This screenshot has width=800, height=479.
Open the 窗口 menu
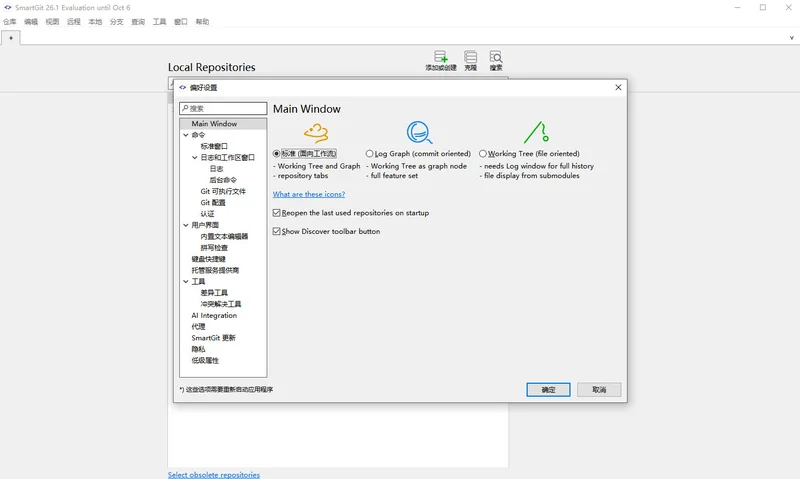tap(181, 21)
